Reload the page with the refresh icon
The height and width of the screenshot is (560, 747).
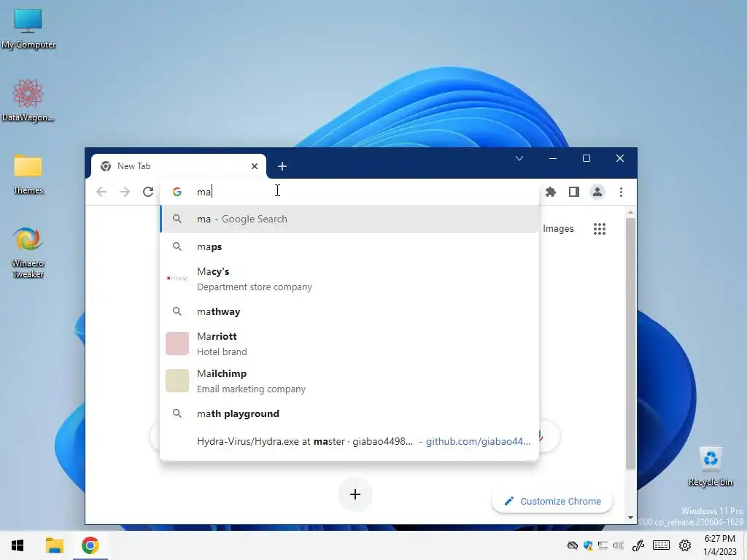[148, 192]
